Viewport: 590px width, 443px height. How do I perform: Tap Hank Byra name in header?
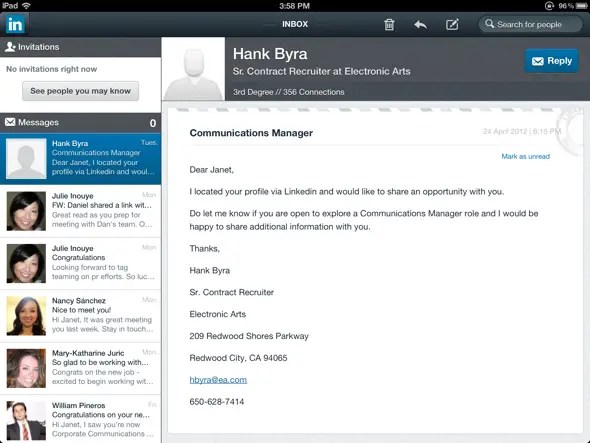tap(270, 54)
